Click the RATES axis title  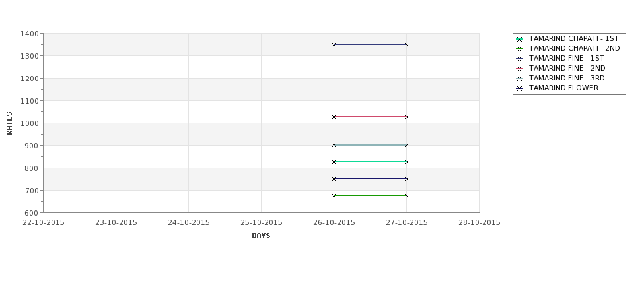tap(9, 123)
